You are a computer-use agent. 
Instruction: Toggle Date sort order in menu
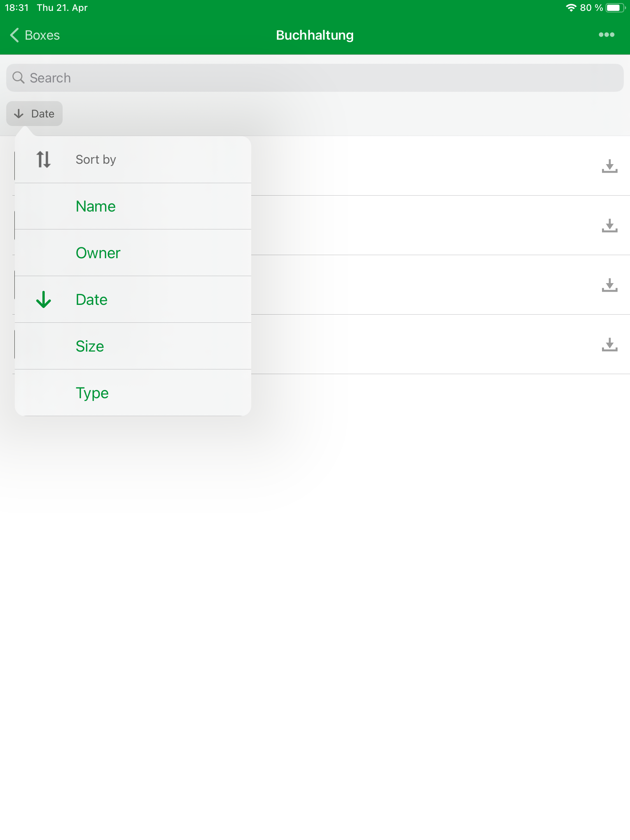point(133,299)
